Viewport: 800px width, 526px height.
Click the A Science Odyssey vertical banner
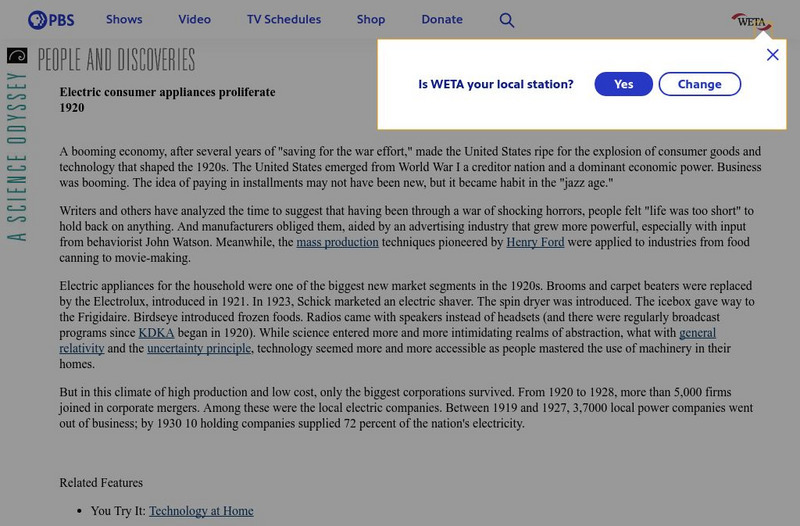point(17,156)
